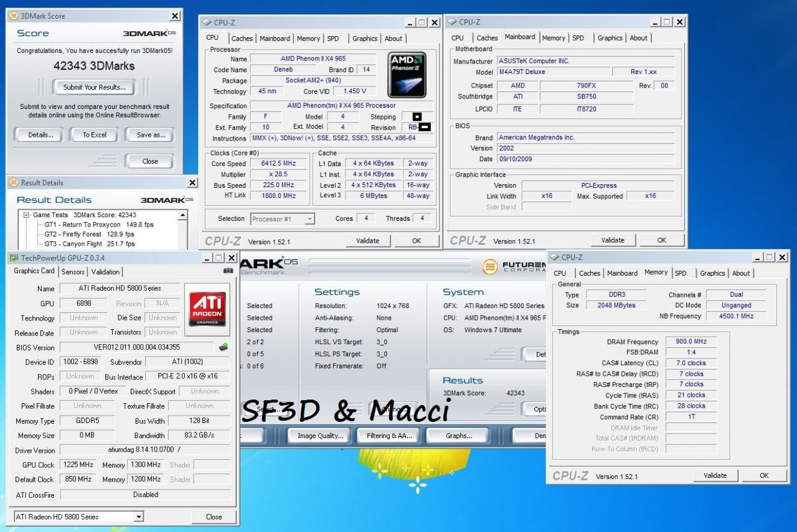
Task: Click the Close button at the bottom of GPU-Z
Action: coord(214,516)
